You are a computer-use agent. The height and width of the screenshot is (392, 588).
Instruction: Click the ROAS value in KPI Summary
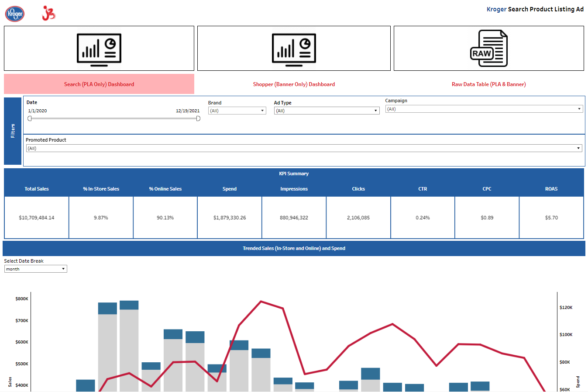[551, 217]
